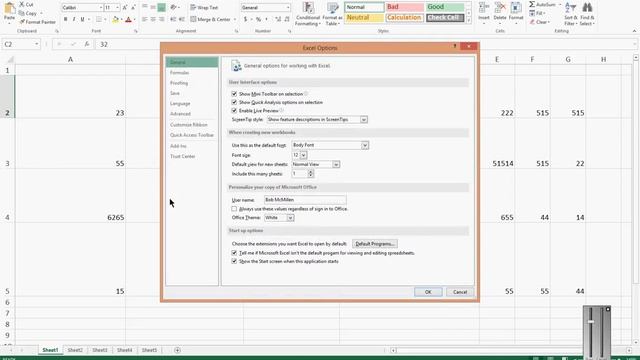Toggle Show the Start screen checkbox

[234, 261]
